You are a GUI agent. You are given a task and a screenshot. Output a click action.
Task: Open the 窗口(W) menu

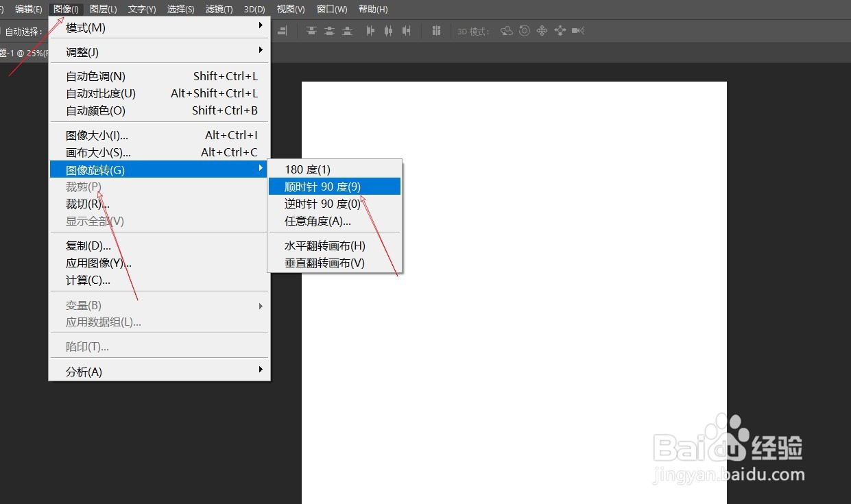[332, 9]
